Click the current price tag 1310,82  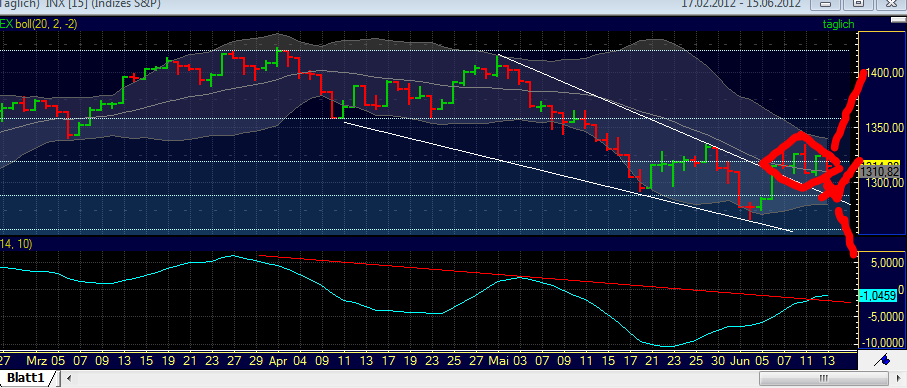(880, 171)
